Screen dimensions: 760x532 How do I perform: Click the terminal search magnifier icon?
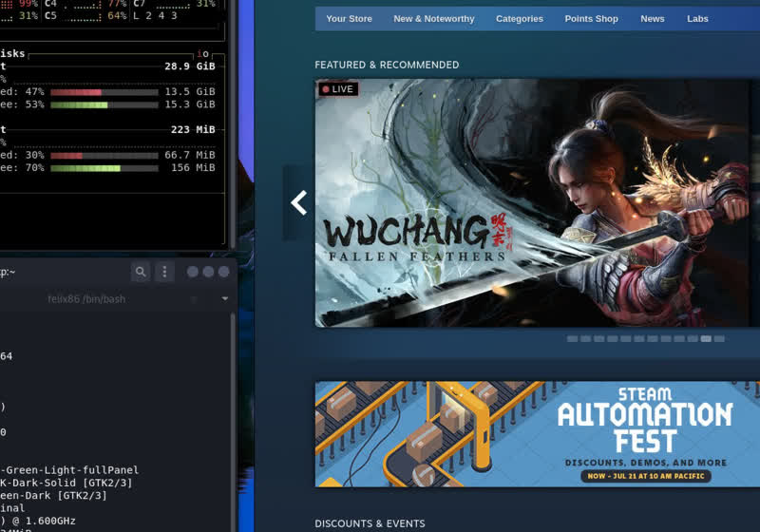tap(141, 272)
